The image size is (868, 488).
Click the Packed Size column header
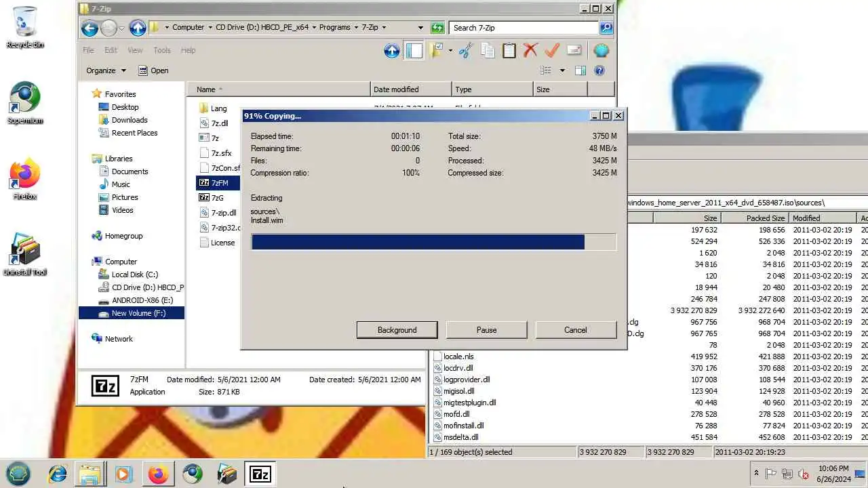tap(754, 218)
